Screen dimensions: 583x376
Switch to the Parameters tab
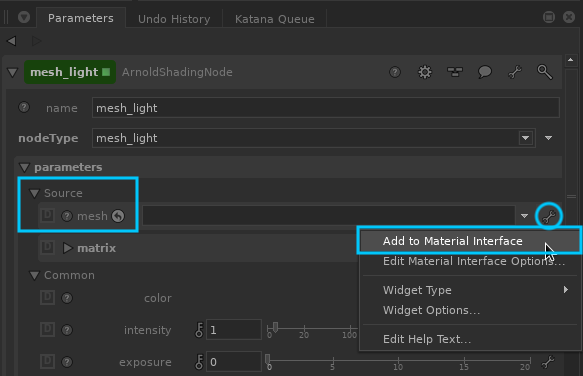[x=81, y=18]
